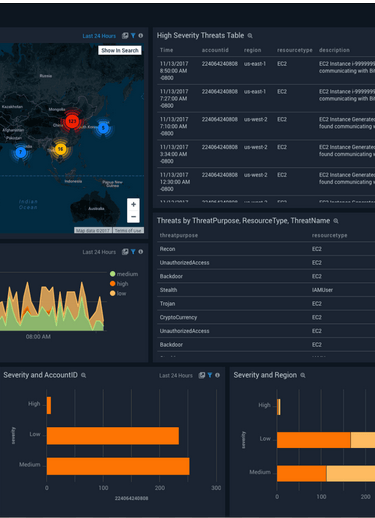375x518 pixels.
Task: Open the map's Terms of use link
Action: pos(128,230)
